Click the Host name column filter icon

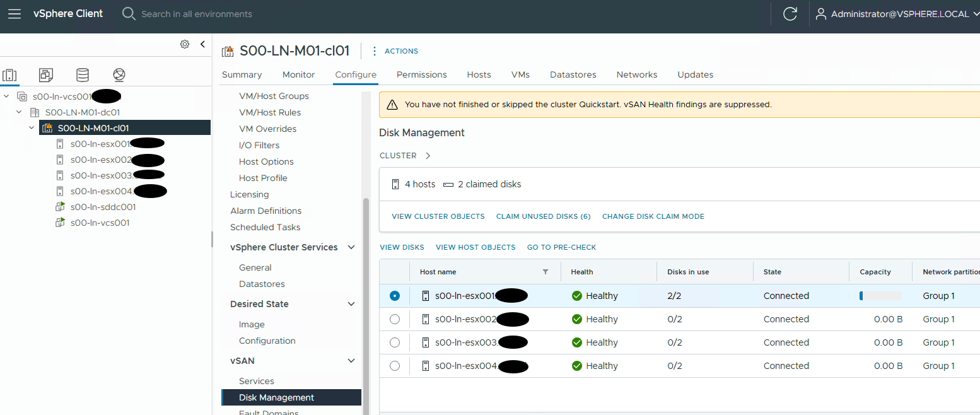coord(545,272)
